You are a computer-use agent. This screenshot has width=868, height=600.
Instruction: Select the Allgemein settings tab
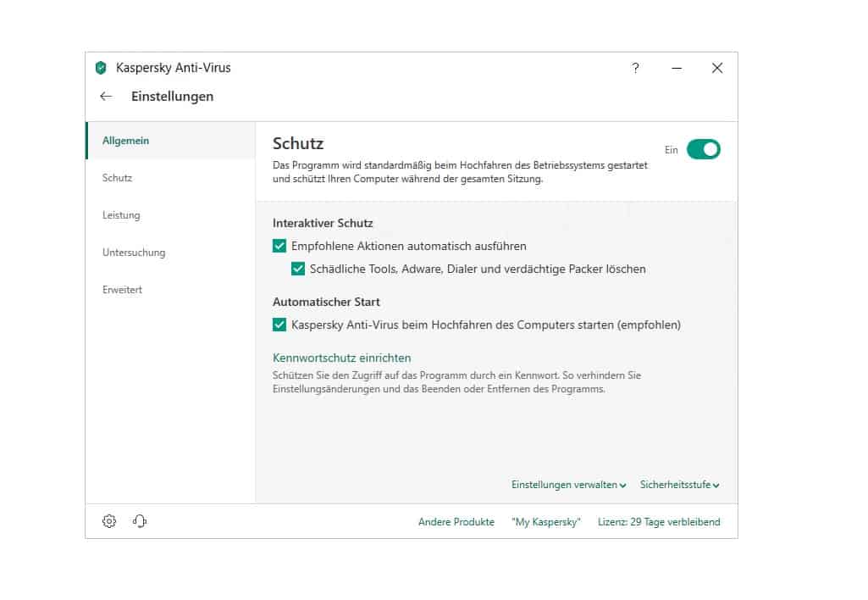click(170, 141)
